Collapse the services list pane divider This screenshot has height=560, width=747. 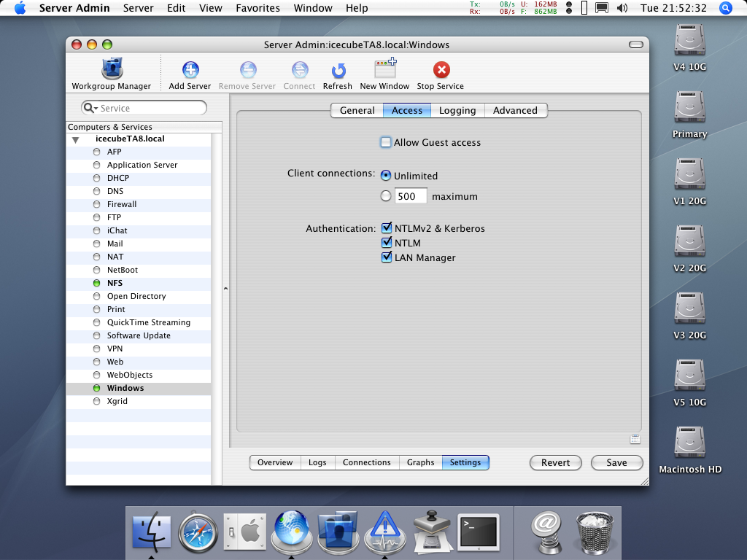226,289
